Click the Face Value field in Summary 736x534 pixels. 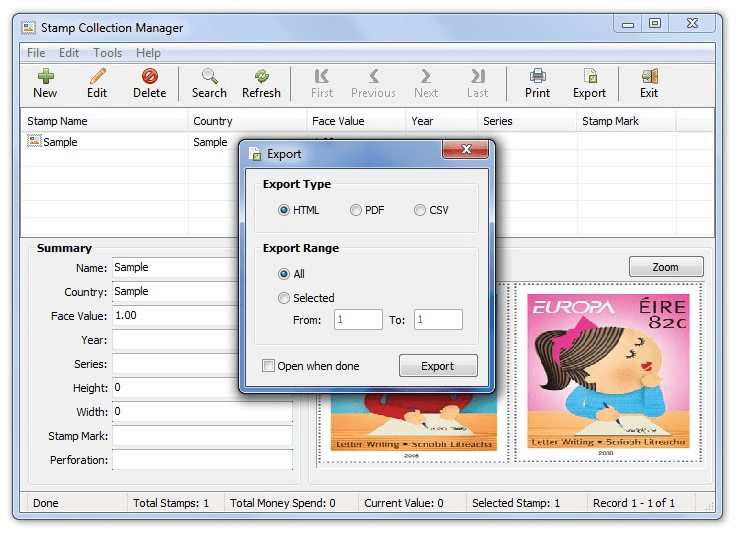176,315
